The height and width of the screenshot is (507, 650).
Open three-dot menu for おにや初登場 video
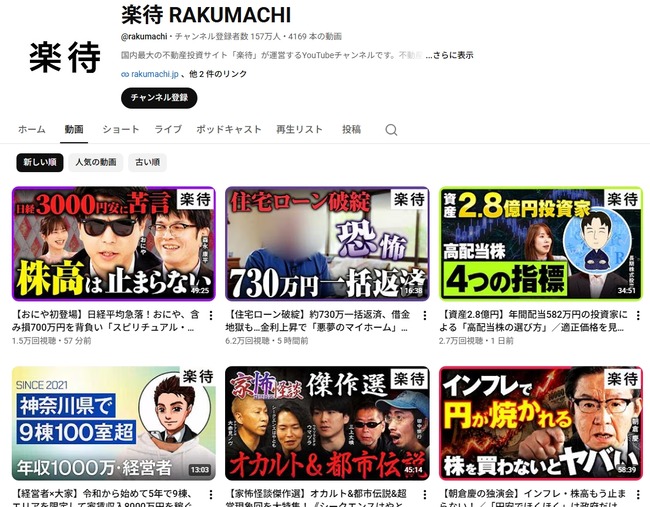click(x=211, y=316)
